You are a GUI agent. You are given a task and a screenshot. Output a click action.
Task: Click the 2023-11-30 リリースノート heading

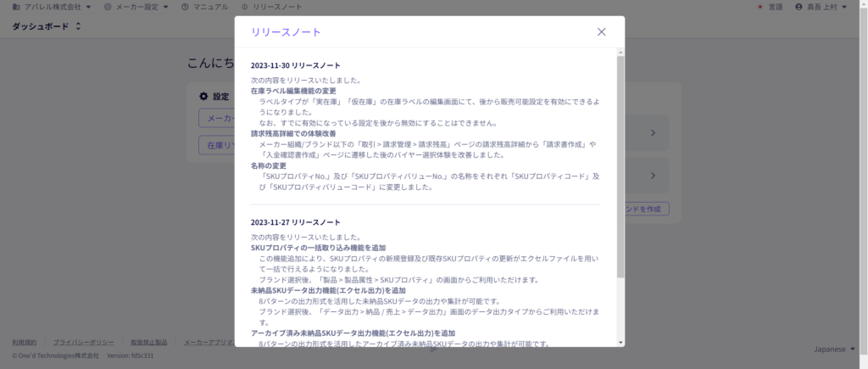pos(296,65)
